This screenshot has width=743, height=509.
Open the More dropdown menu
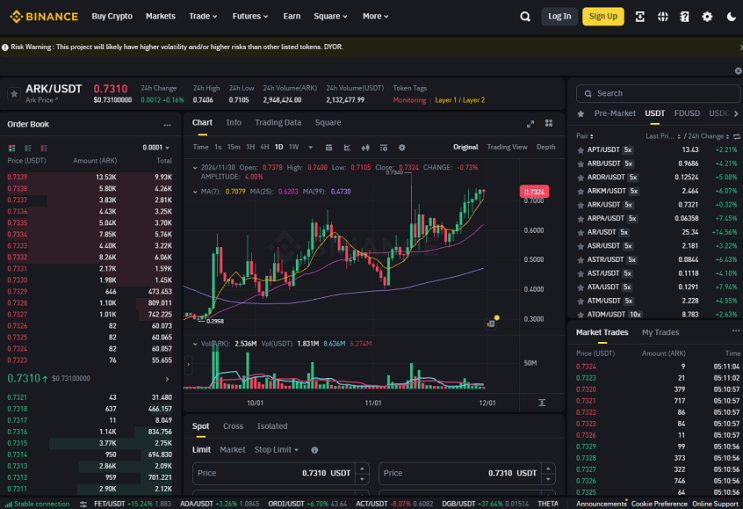375,17
